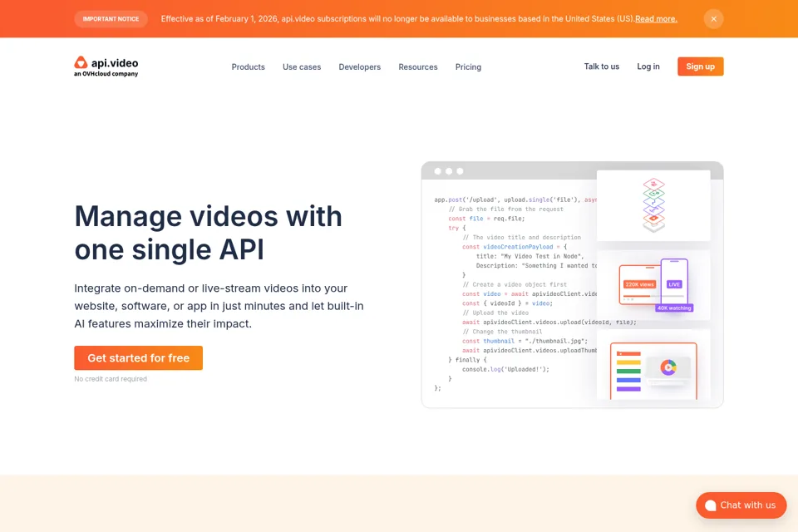This screenshot has width=798, height=532.
Task: Click the No credit card required text
Action: click(111, 379)
